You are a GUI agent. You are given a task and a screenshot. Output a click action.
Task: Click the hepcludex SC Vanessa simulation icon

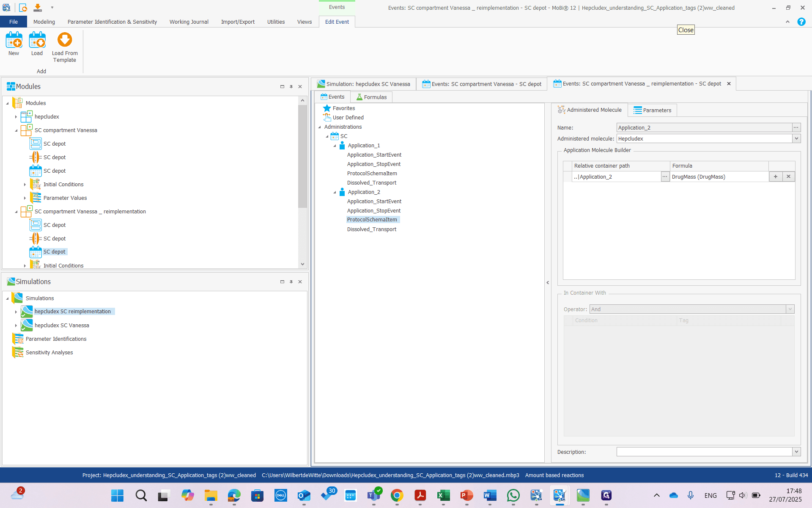[27, 325]
